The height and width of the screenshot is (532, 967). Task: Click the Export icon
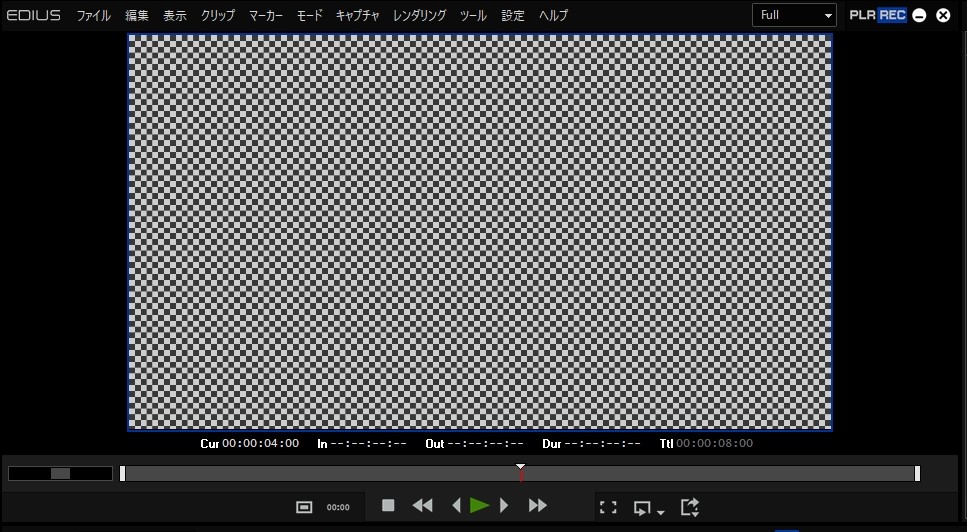(x=689, y=507)
